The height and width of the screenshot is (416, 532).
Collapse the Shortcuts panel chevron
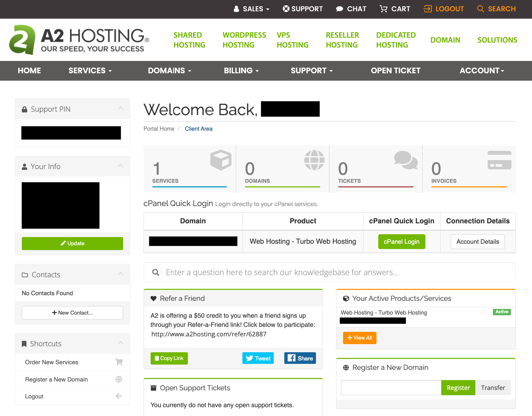pyautogui.click(x=120, y=343)
